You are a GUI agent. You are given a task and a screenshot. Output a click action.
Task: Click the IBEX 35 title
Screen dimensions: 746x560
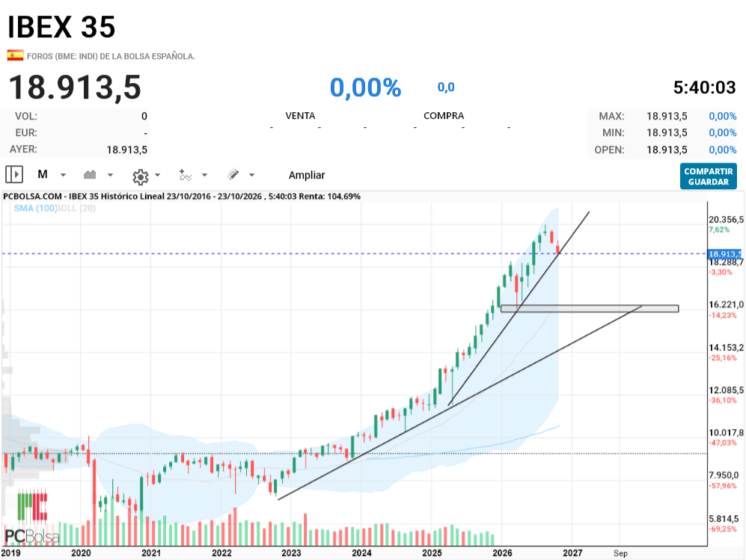61,27
